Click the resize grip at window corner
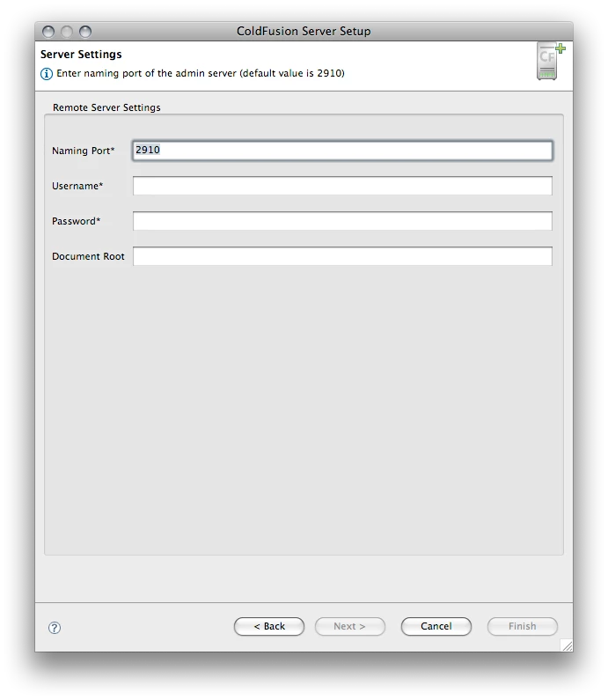This screenshot has height=700, width=608. (x=567, y=645)
